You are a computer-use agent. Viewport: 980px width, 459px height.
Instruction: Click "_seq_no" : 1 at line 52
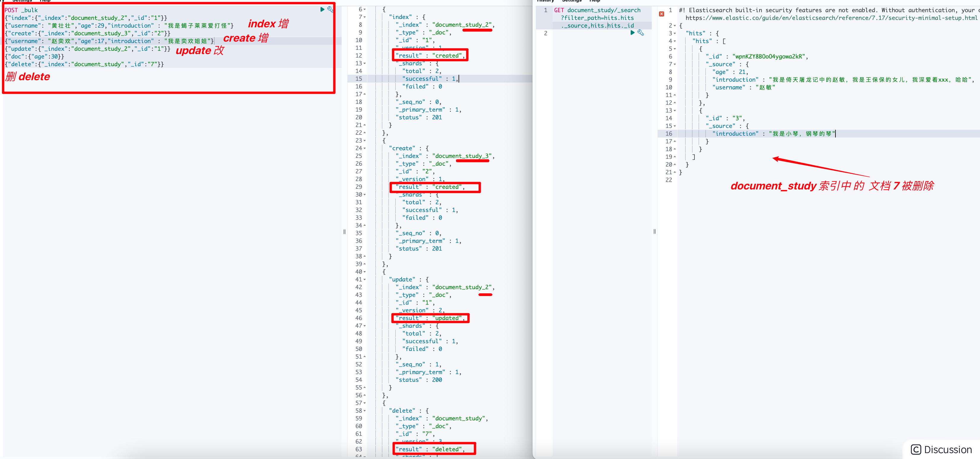pos(418,365)
